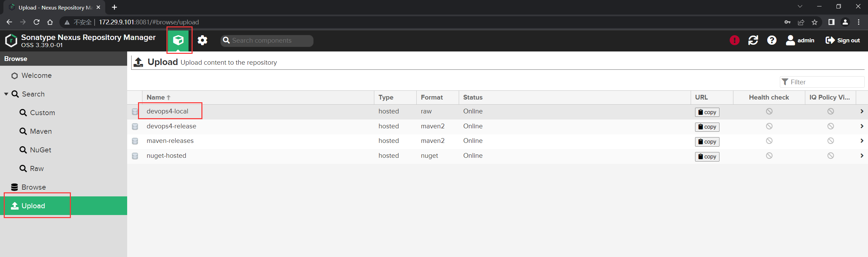Open the Welcome page
Viewport: 868px width, 257px height.
(x=36, y=76)
